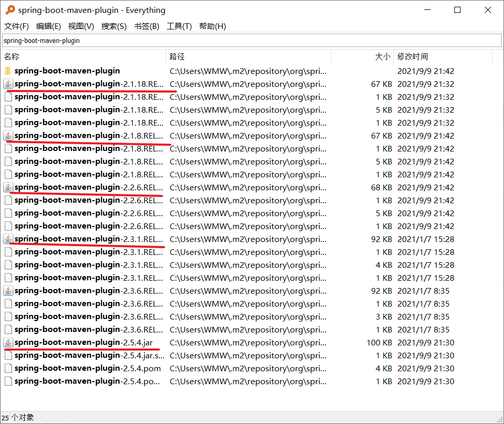Image resolution: width=504 pixels, height=424 pixels.
Task: Click path cell of the 68 KB jar row
Action: click(x=248, y=188)
